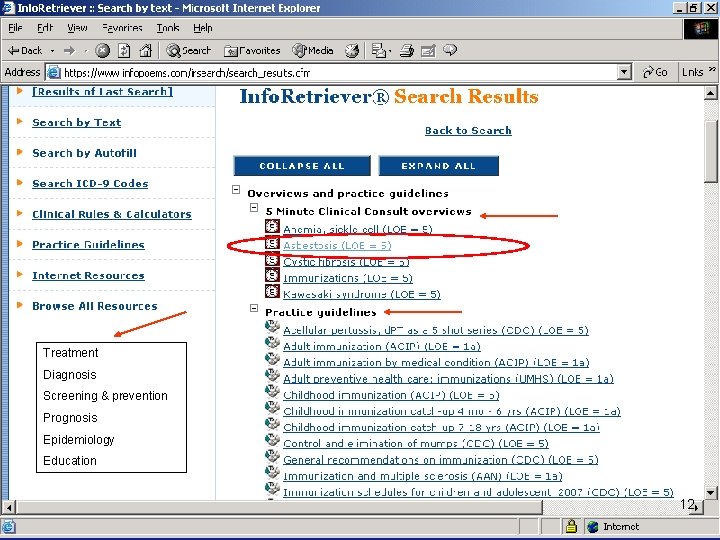
Task: Open the Media toolbar button
Action: 313,51
